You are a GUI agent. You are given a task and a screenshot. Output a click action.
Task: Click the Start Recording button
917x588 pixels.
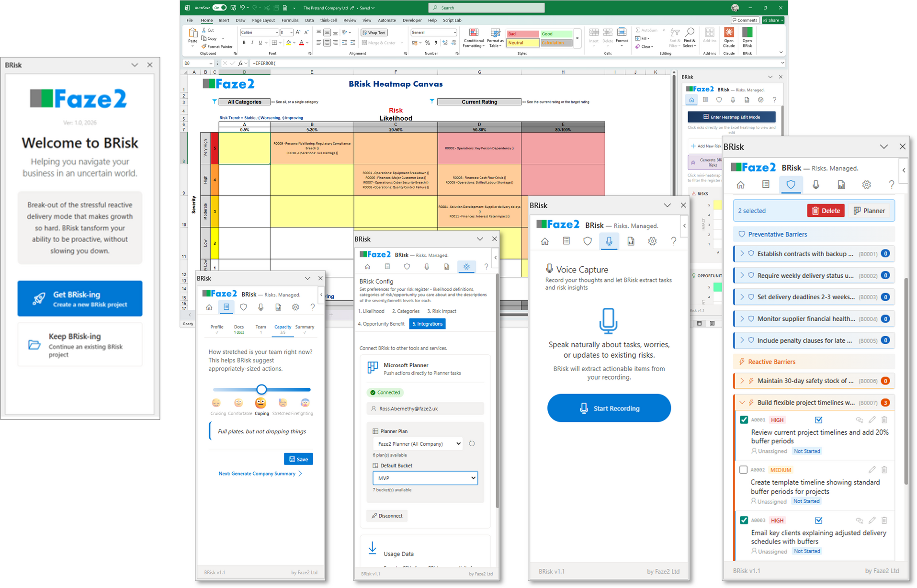point(609,408)
